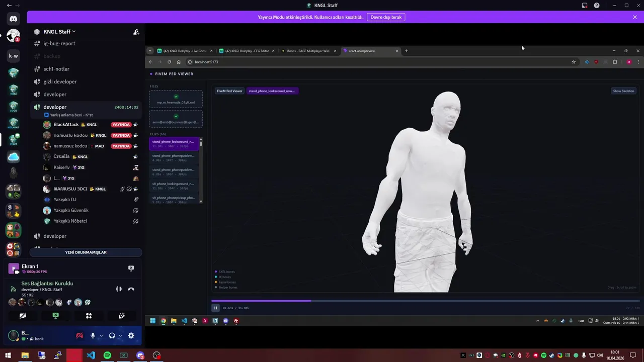
Task: Open Discord help question mark icon
Action: click(x=597, y=6)
